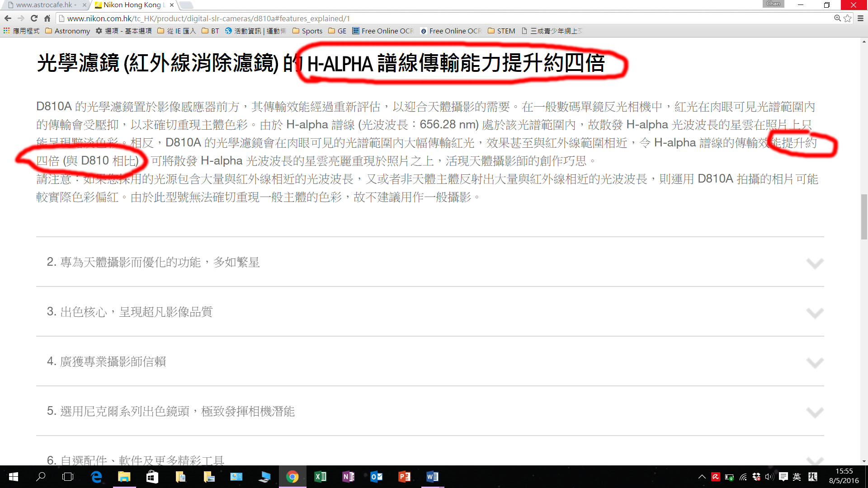Go to the browser home page icon

pyautogui.click(x=47, y=19)
